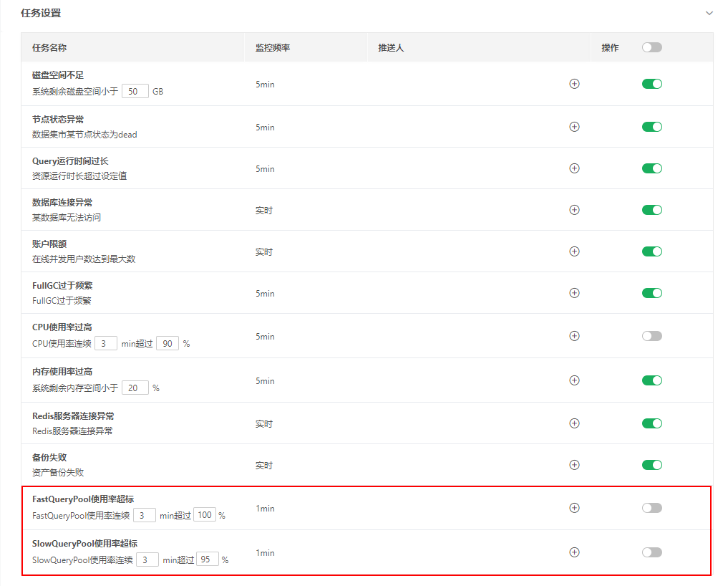Disable the 账户限额 alert switch
Viewport: 728px width, 586px height.
651,251
